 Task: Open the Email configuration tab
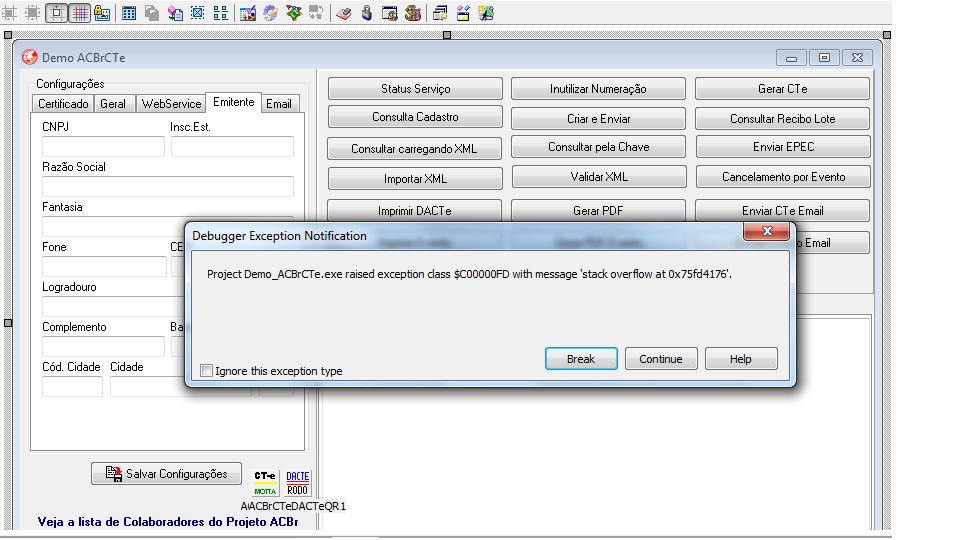tap(279, 104)
